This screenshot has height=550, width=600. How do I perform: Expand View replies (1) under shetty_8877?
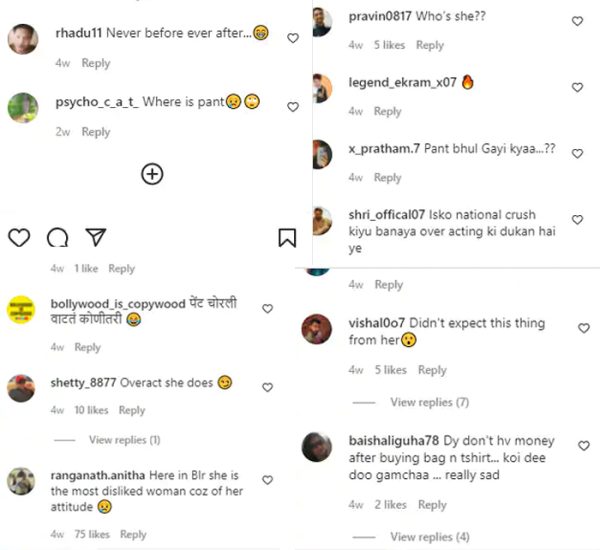point(125,440)
